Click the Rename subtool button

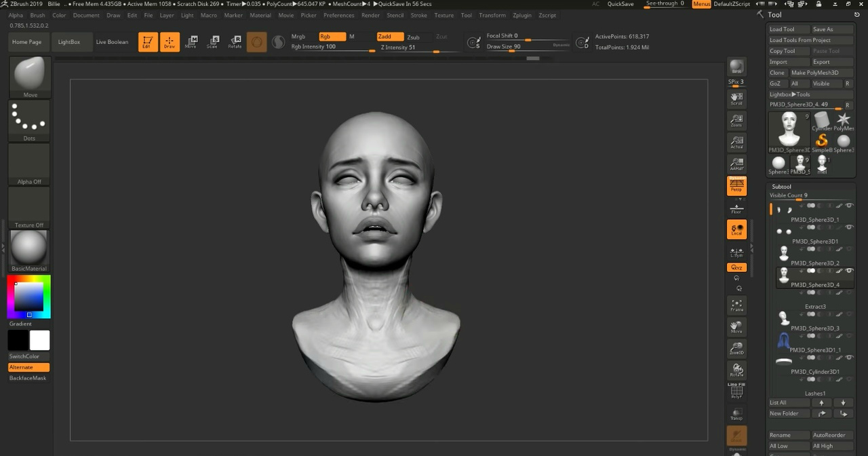[789, 435]
